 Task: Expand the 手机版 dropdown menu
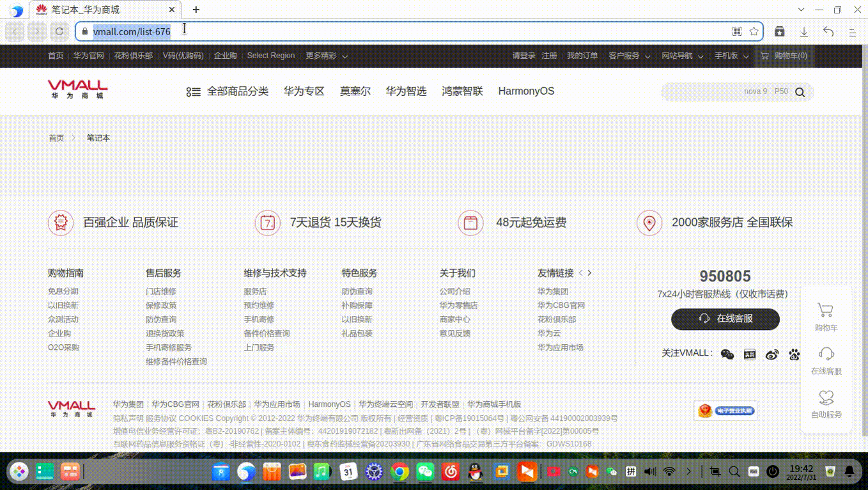tap(731, 56)
